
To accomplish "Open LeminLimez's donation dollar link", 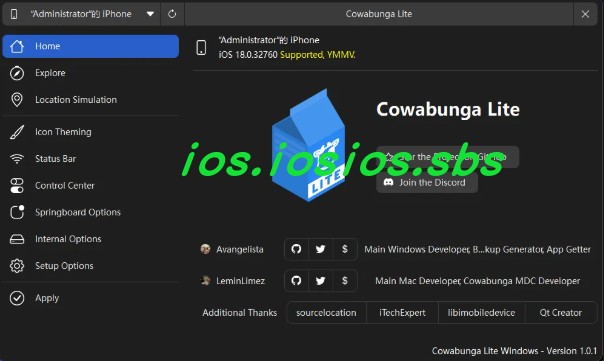I will pos(345,280).
